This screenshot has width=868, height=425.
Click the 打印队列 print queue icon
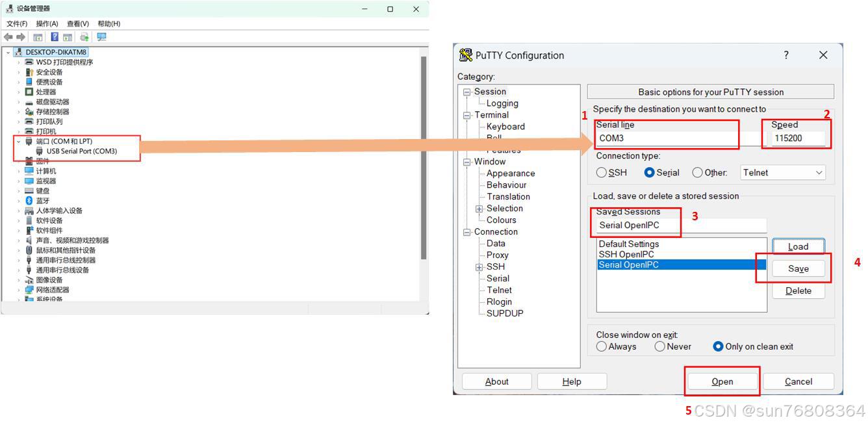click(x=29, y=122)
